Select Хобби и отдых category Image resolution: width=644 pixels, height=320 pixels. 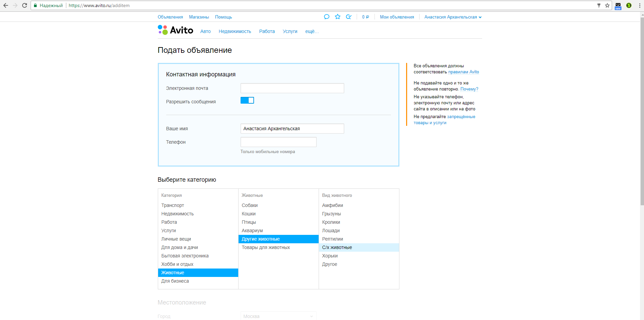[x=198, y=264]
